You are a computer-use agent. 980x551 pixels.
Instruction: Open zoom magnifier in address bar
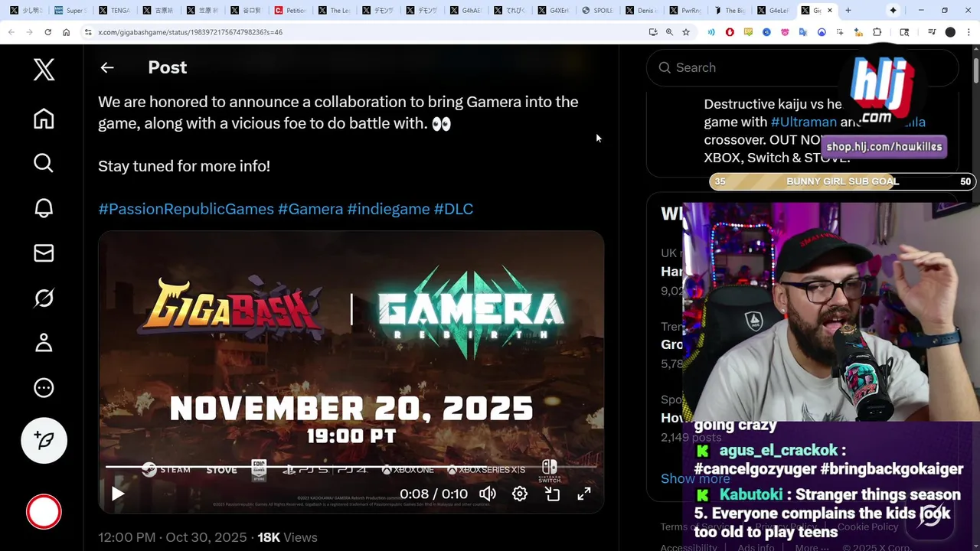pos(669,32)
